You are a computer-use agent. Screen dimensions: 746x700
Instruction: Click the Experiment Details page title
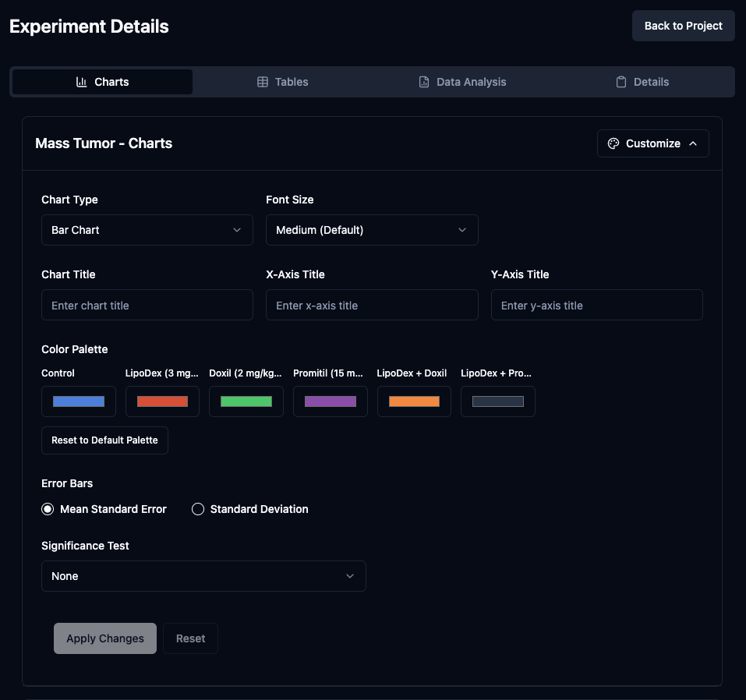[x=89, y=27]
